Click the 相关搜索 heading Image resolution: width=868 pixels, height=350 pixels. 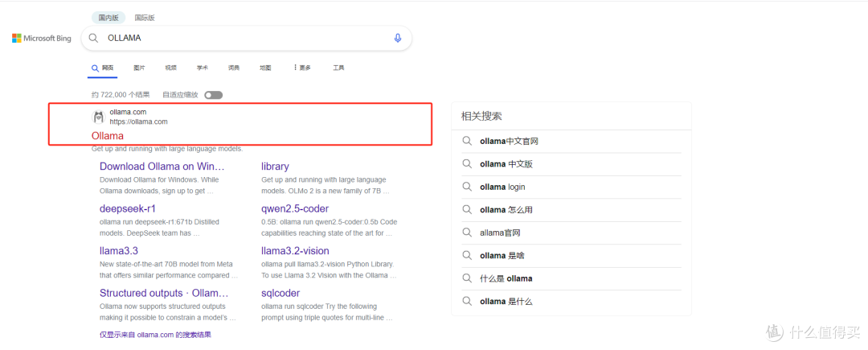[x=481, y=117]
